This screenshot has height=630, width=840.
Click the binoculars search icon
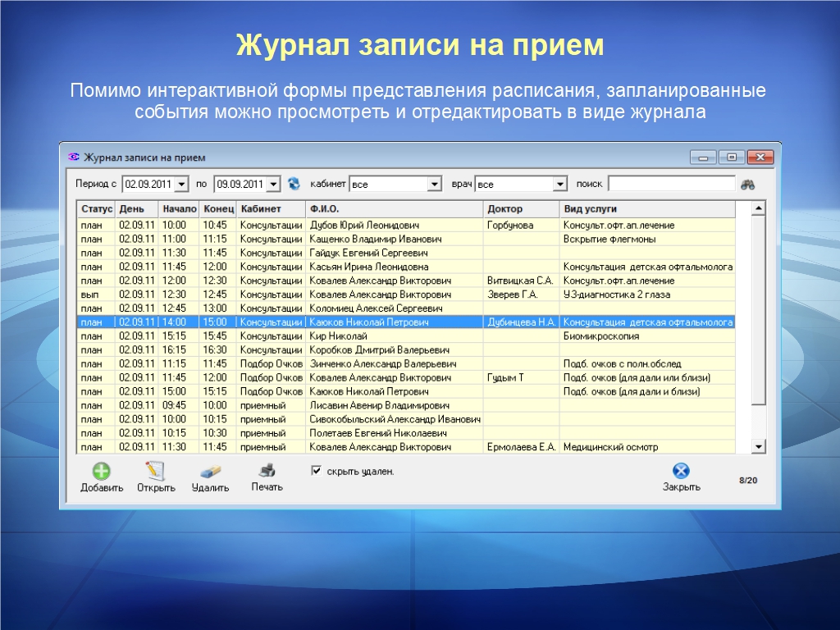(747, 185)
